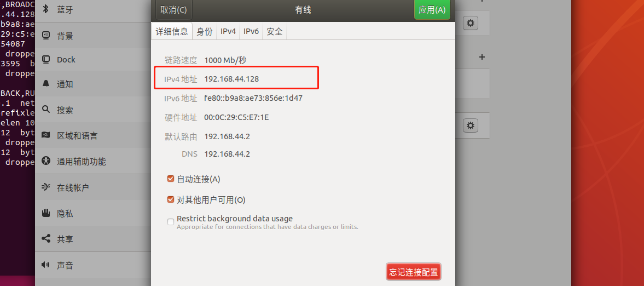This screenshot has height=286, width=644.
Task: Click the 在线帐户 icon
Action: 46,187
